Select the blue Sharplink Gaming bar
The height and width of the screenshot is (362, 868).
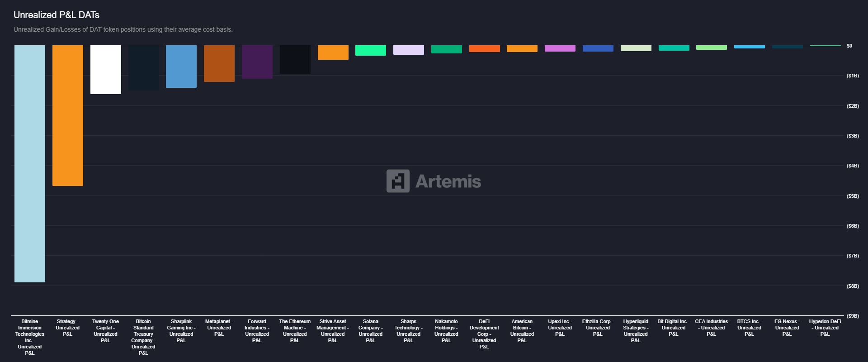(x=181, y=66)
